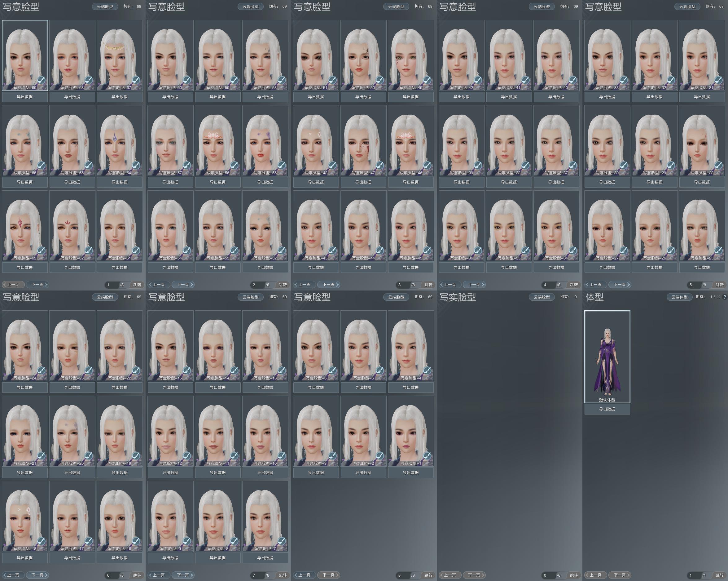728x581 pixels.
Task: Click the page number field showing 6 of 8
Action: pos(112,575)
